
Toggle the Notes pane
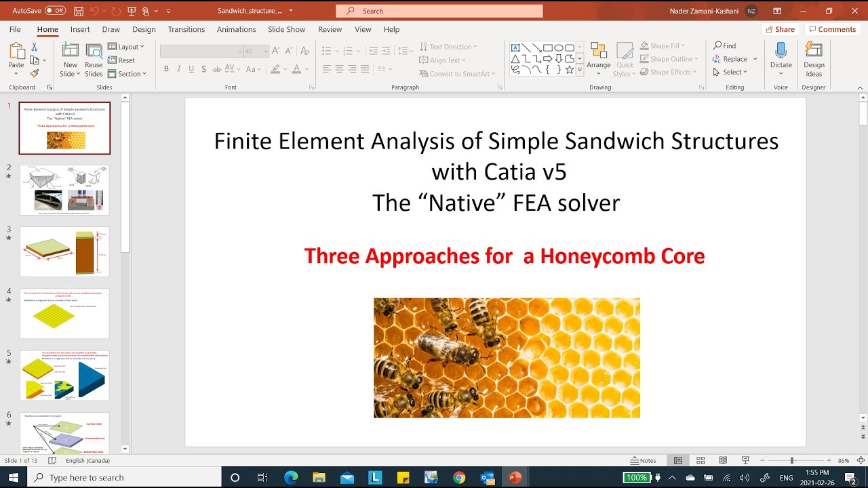click(x=643, y=460)
